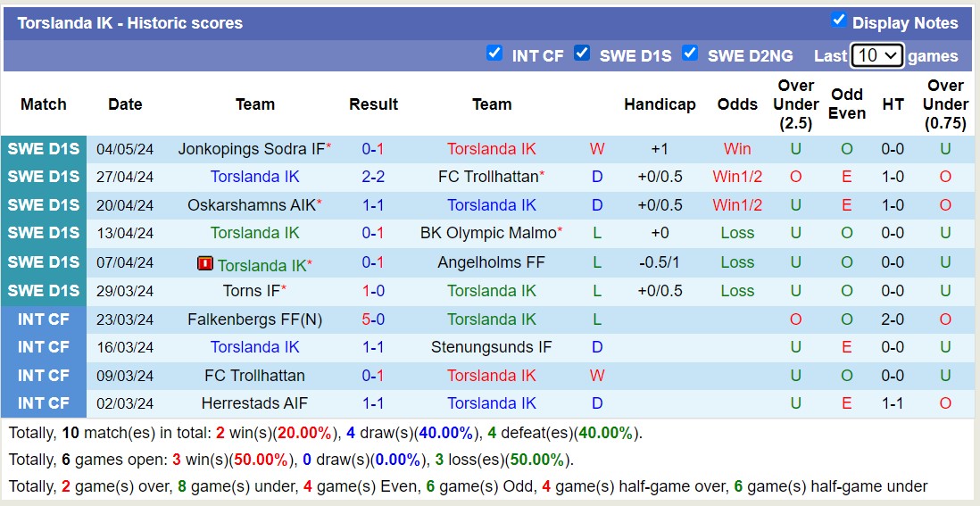Open the Last games count dropdown
This screenshot has width=980, height=506.
click(877, 55)
